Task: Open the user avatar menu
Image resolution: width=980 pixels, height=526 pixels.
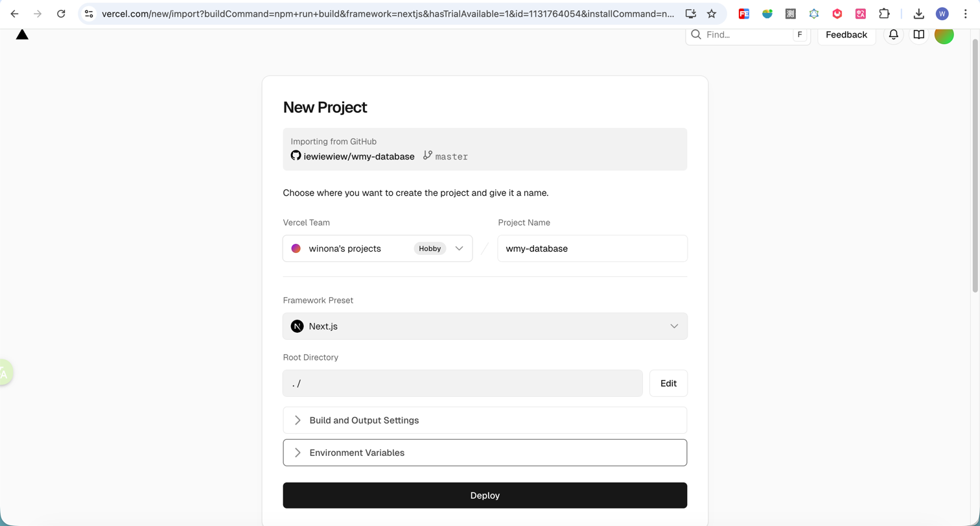Action: 944,35
